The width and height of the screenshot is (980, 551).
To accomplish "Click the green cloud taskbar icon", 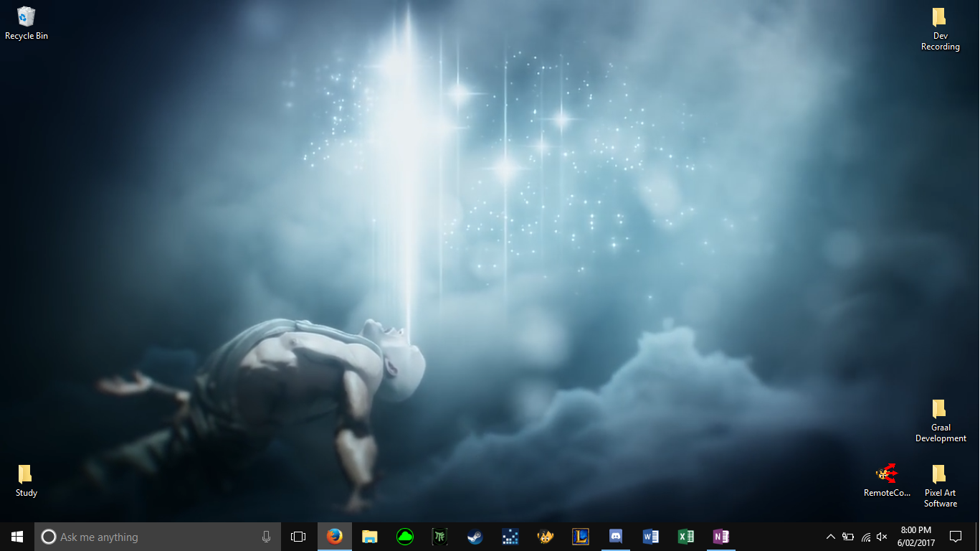I will (404, 537).
